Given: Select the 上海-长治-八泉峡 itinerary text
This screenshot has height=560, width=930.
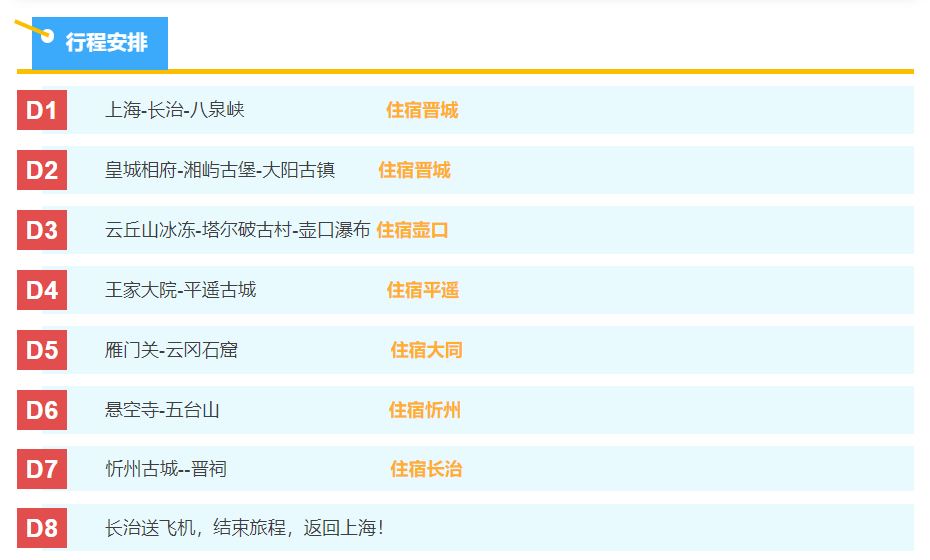Looking at the screenshot, I should pyautogui.click(x=175, y=110).
